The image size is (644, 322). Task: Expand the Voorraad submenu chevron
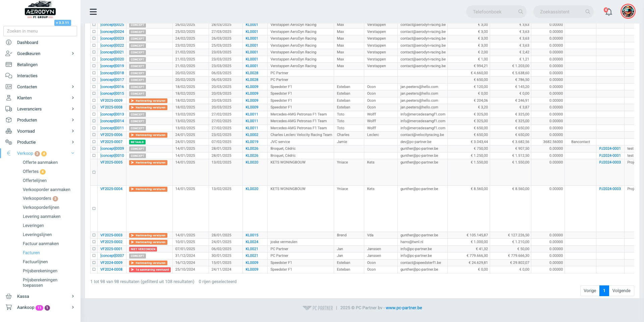(x=73, y=131)
